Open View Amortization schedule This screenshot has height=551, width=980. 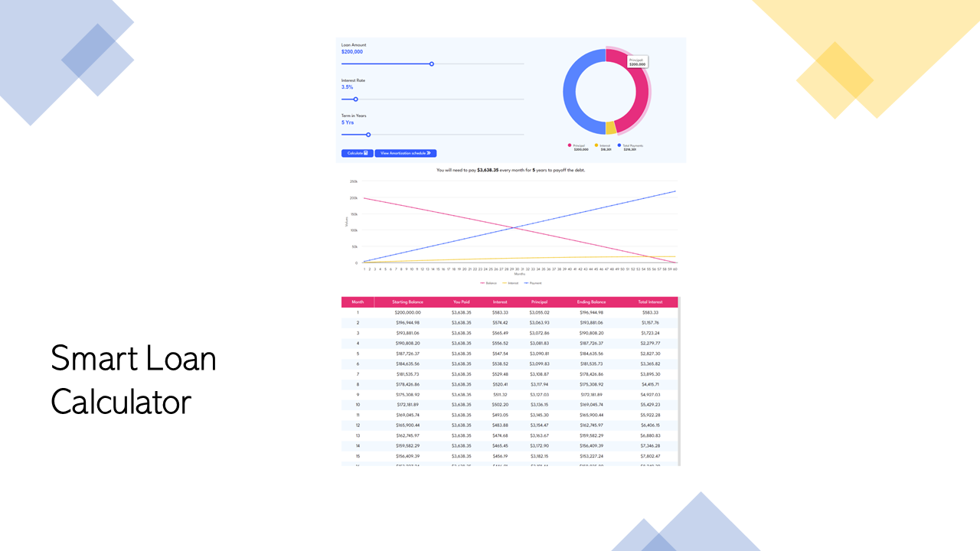click(x=405, y=153)
